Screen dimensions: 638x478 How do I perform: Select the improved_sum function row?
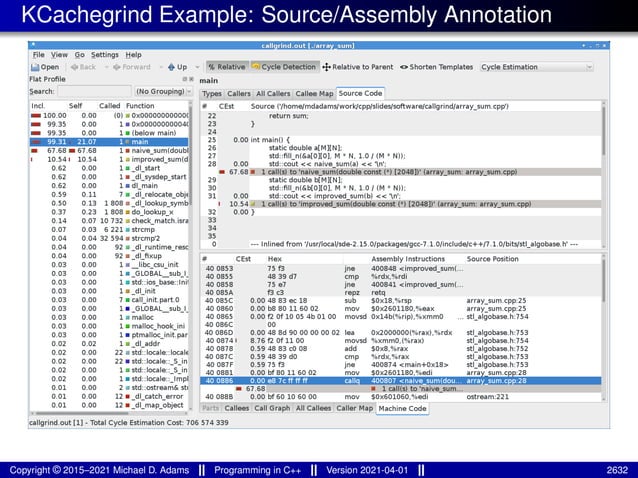[x=109, y=159]
